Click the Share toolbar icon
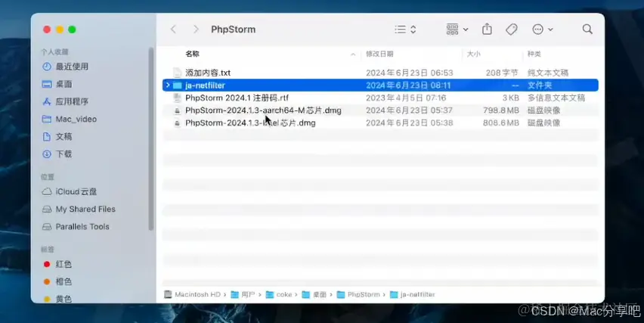 pos(487,30)
